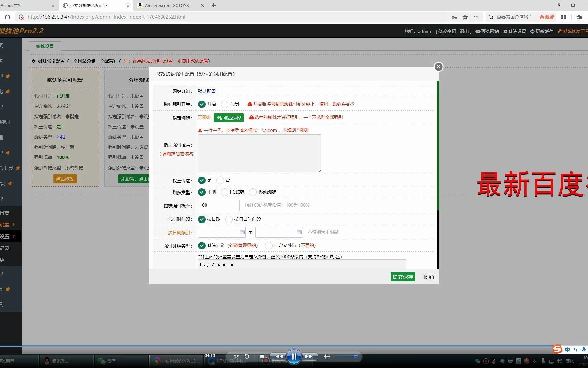This screenshot has height=368, width=588.
Task: Click the Sogou microphone icon
Action: coord(584,349)
